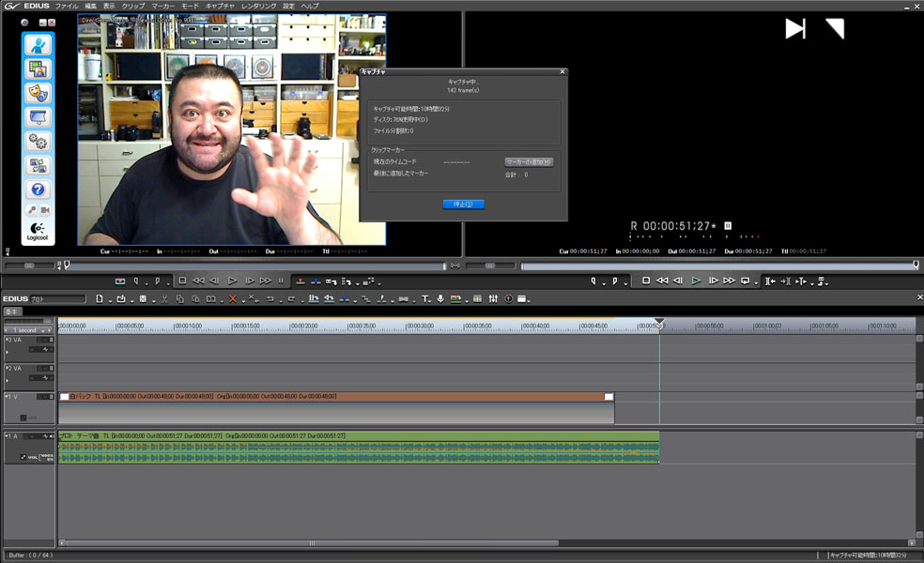Screen dimensions: 924x563
Task: Click the red Delete X icon
Action: [x=233, y=299]
